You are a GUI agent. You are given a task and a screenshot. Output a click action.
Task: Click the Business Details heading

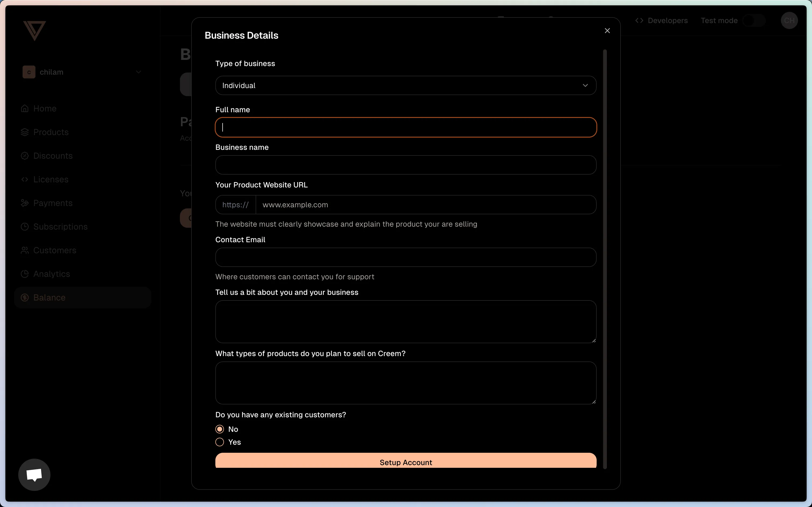[241, 35]
